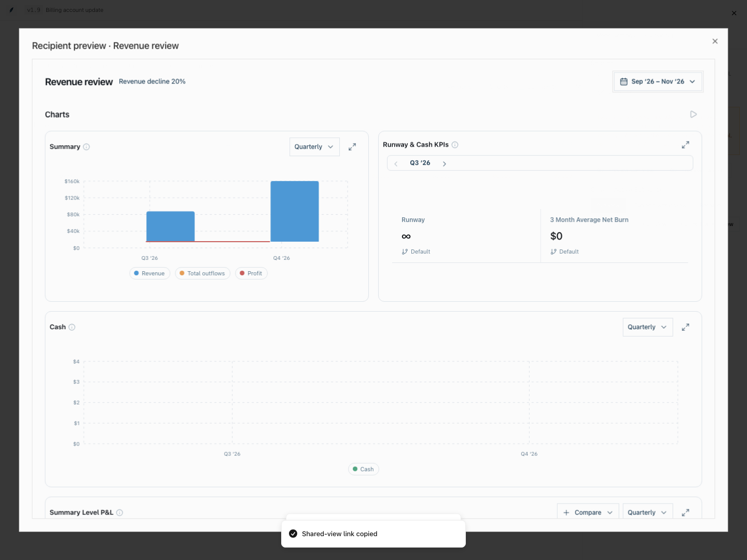Open Summary Level P&L Quarterly dropdown

click(x=647, y=512)
